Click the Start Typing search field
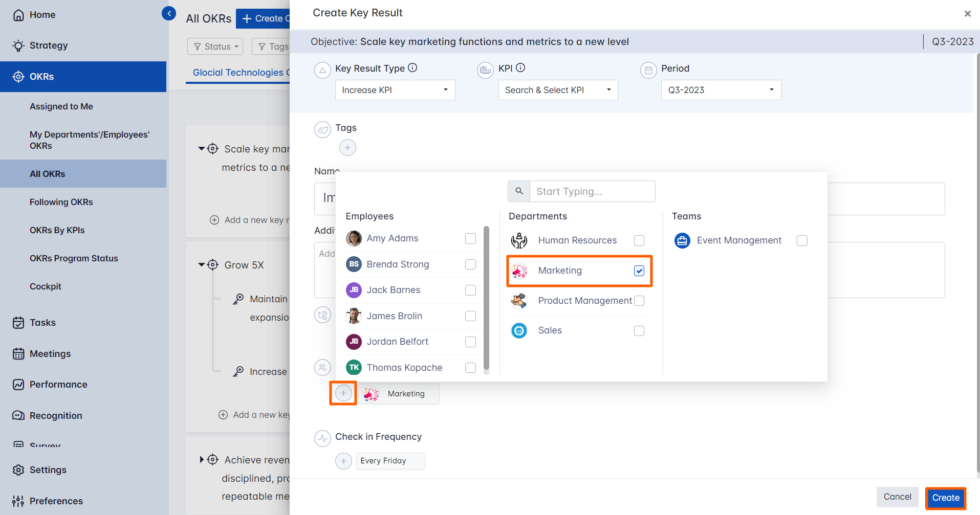 592,191
